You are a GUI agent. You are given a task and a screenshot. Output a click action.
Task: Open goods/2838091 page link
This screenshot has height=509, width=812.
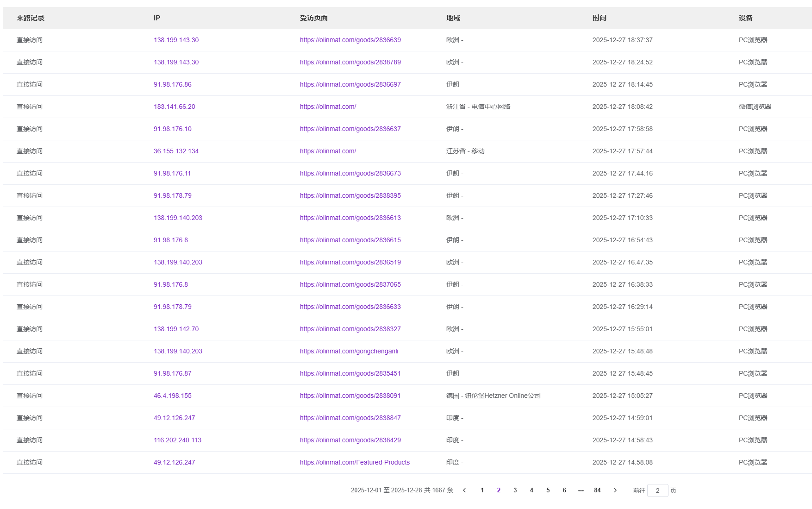point(350,396)
